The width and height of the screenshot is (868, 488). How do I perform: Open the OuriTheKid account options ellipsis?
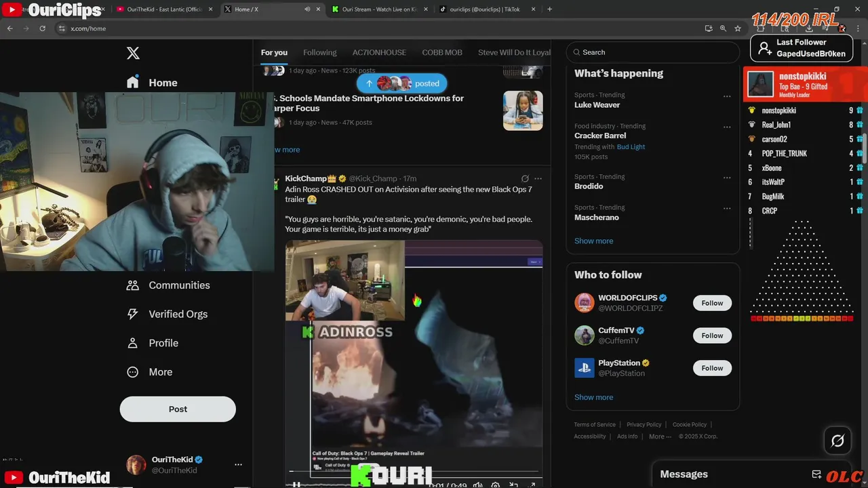pos(238,464)
